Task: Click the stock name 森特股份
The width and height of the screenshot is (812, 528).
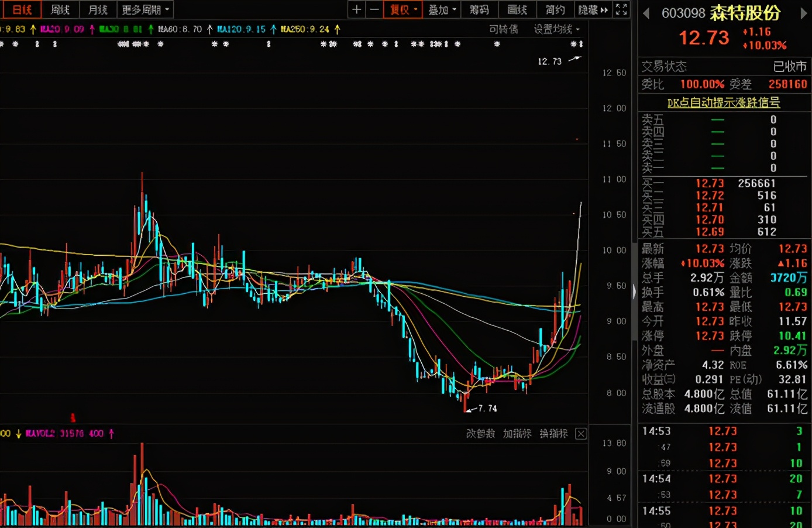Action: tap(745, 13)
